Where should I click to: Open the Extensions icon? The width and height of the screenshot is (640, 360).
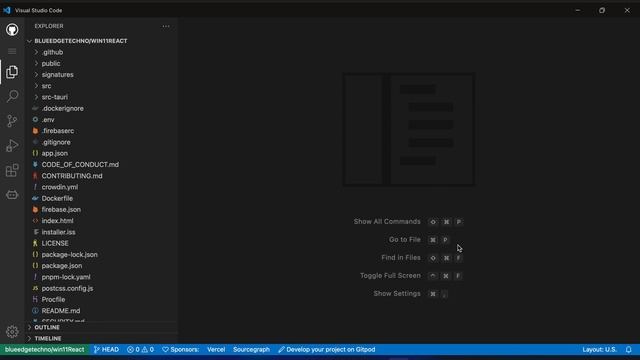[12, 170]
